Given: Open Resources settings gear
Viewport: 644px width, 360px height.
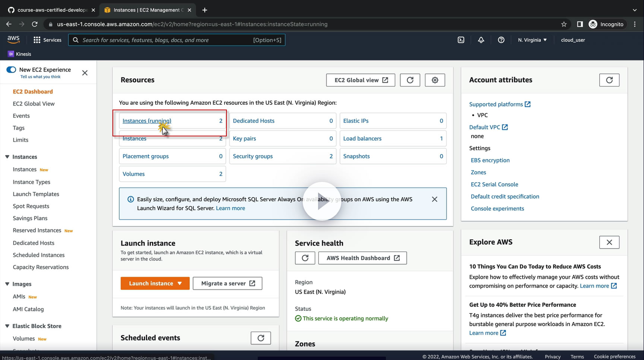Looking at the screenshot, I should [x=435, y=80].
